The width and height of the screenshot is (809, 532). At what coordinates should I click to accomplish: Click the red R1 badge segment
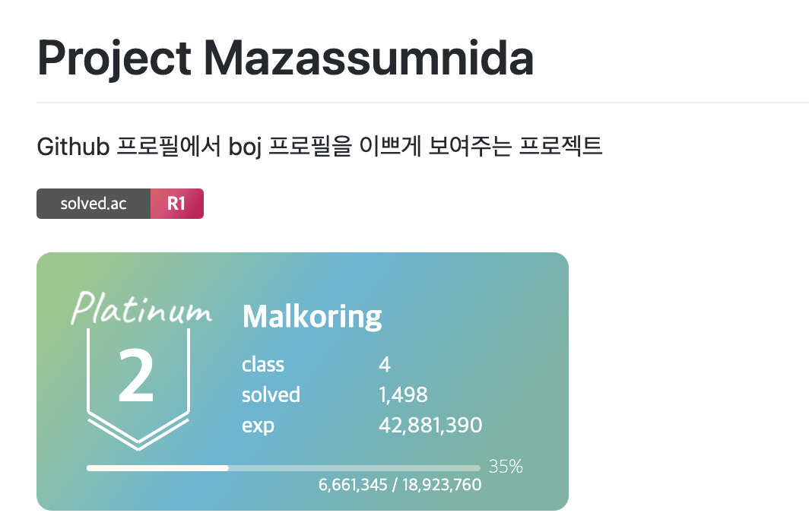[x=177, y=204]
